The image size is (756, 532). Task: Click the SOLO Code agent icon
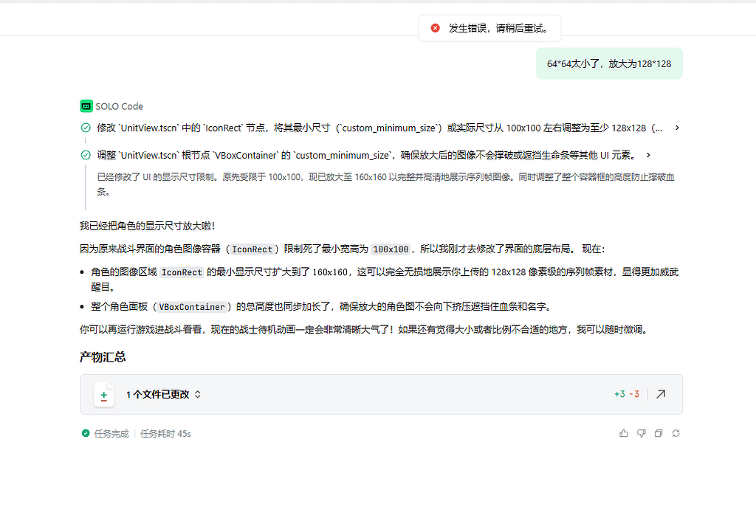pos(86,106)
